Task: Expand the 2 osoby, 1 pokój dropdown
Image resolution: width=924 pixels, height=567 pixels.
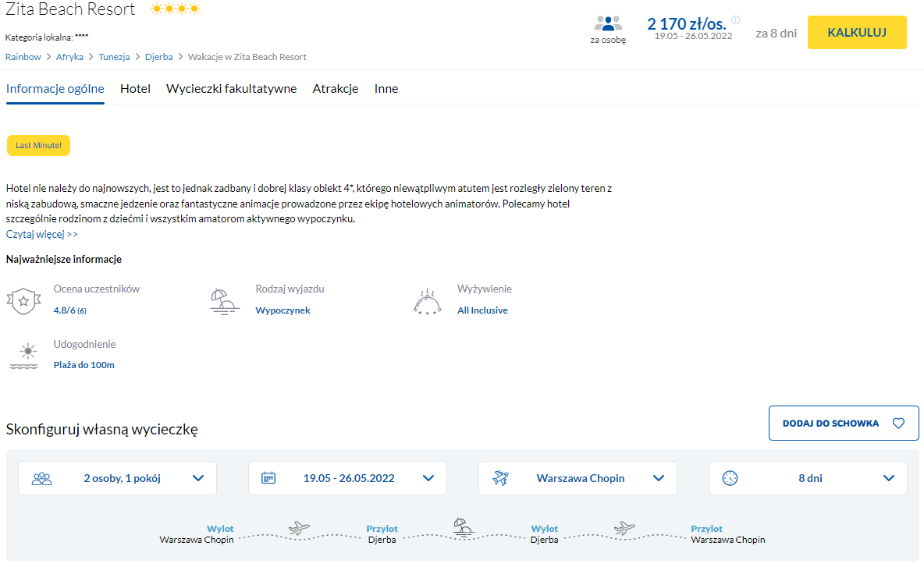Action: click(x=198, y=478)
